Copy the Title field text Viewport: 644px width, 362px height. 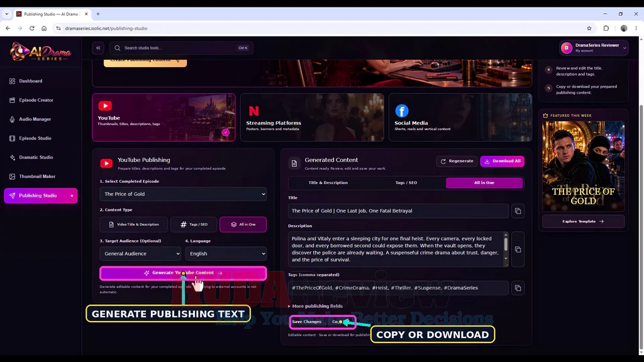pos(518,211)
